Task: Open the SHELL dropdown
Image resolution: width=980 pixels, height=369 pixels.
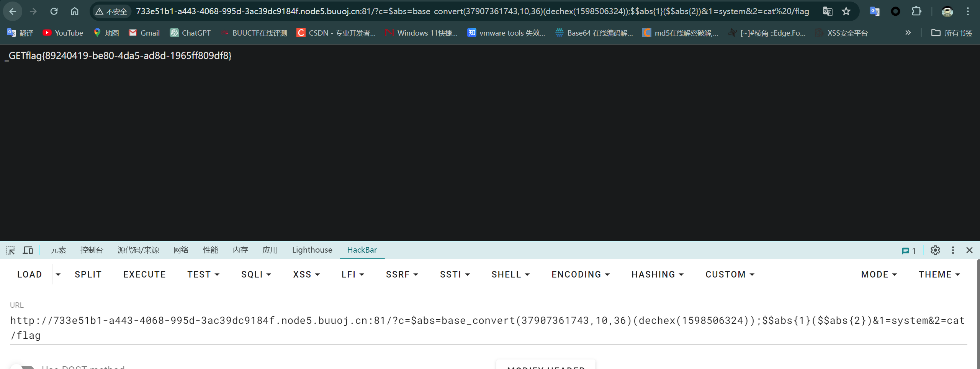Action: coord(510,274)
